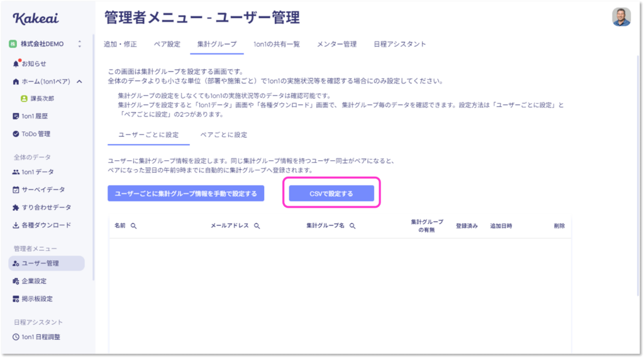Open 1on1 履歴 history icon
Screen dimensions: 644x358
(16, 116)
